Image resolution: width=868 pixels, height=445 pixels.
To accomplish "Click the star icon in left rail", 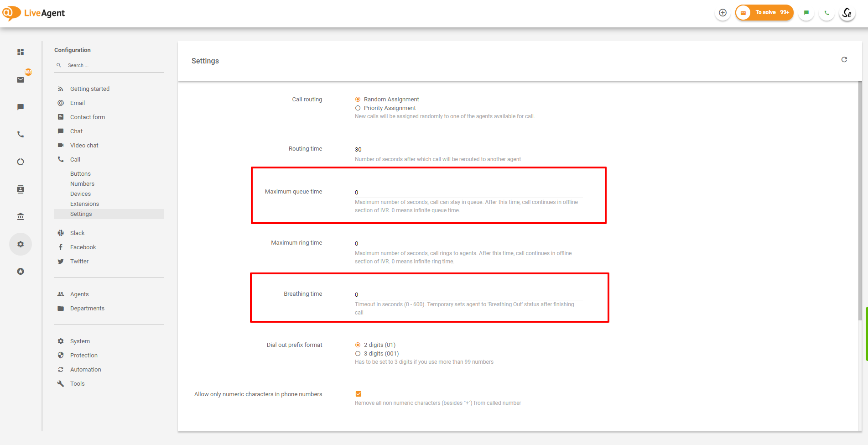I will [21, 272].
